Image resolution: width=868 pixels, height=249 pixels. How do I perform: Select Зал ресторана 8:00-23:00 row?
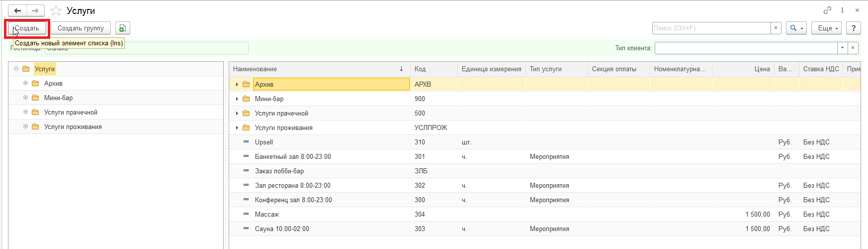pyautogui.click(x=544, y=185)
